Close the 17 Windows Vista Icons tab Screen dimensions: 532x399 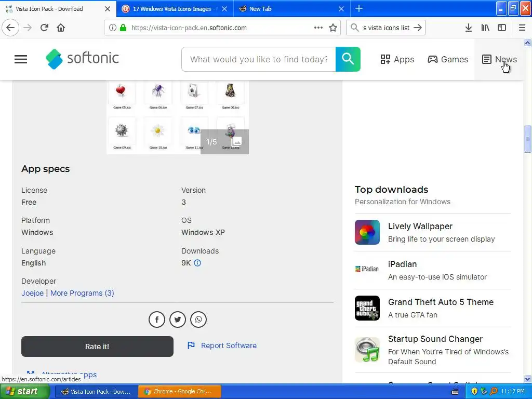click(224, 9)
